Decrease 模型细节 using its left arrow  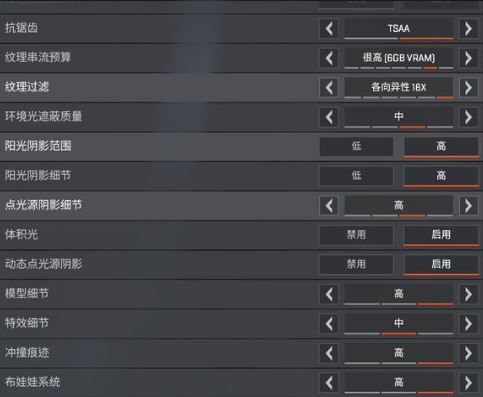329,294
